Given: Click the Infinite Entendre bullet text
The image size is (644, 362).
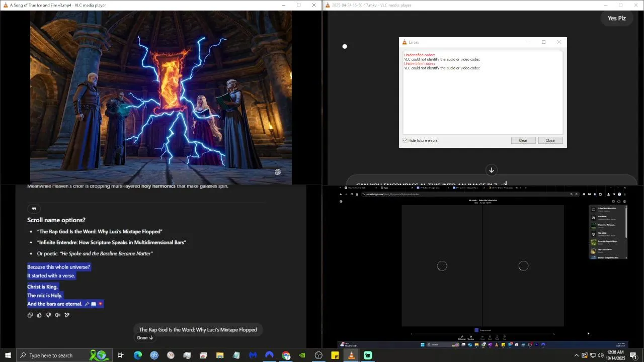Looking at the screenshot, I should pyautogui.click(x=112, y=242).
